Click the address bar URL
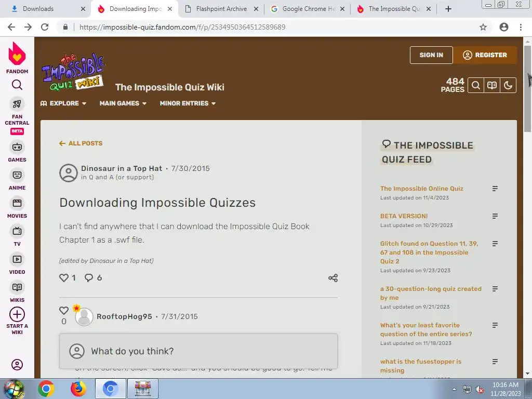Image resolution: width=532 pixels, height=399 pixels. tap(182, 27)
